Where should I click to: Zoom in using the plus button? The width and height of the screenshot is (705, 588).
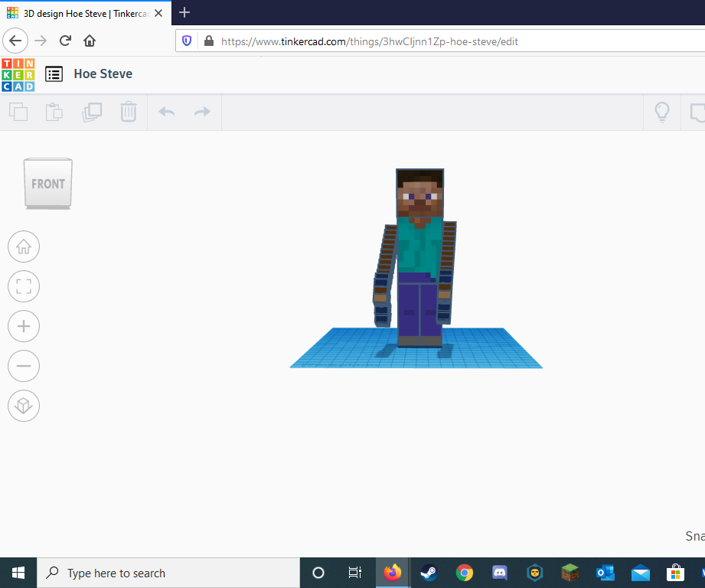24,326
